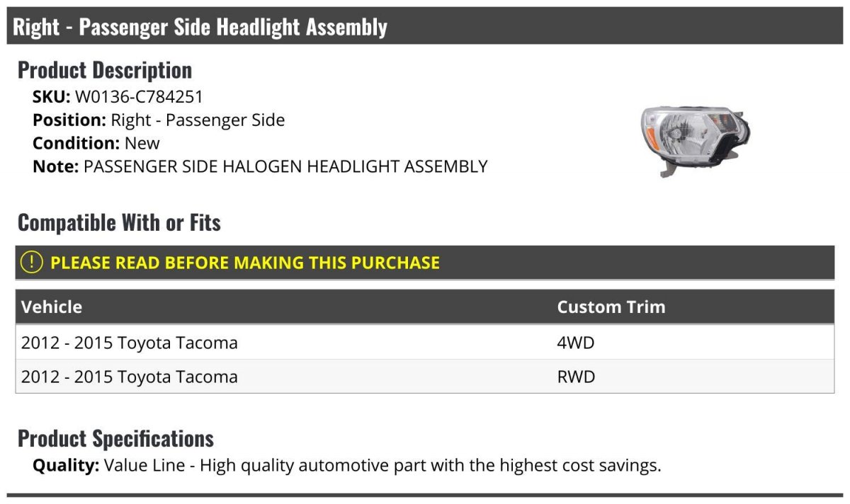
Task: Open the headlight assembly product image
Action: coord(694,140)
